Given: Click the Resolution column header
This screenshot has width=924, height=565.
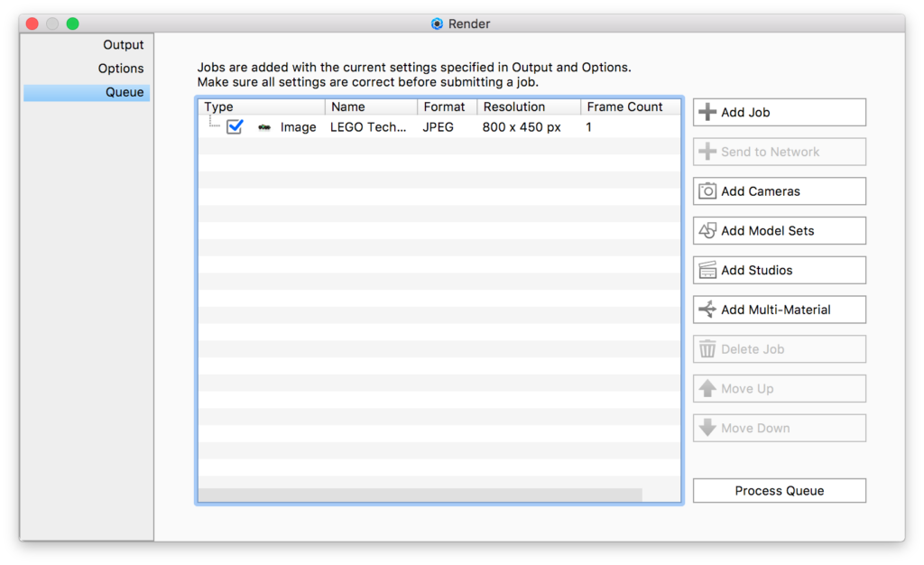Looking at the screenshot, I should pos(528,107).
